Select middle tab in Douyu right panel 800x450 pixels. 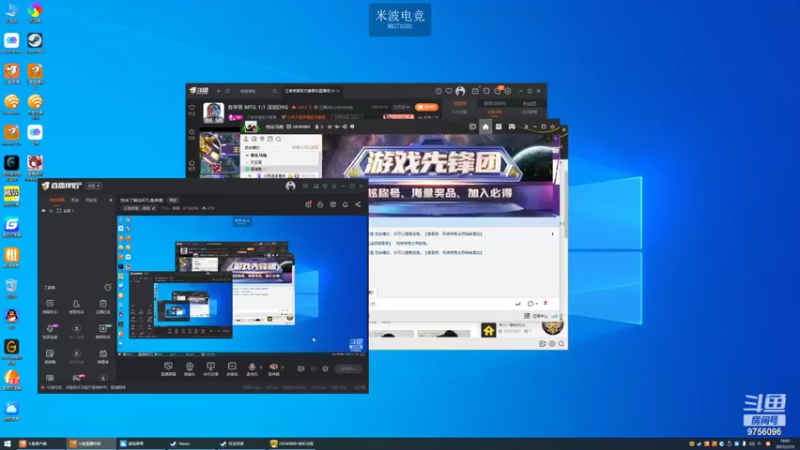494,104
